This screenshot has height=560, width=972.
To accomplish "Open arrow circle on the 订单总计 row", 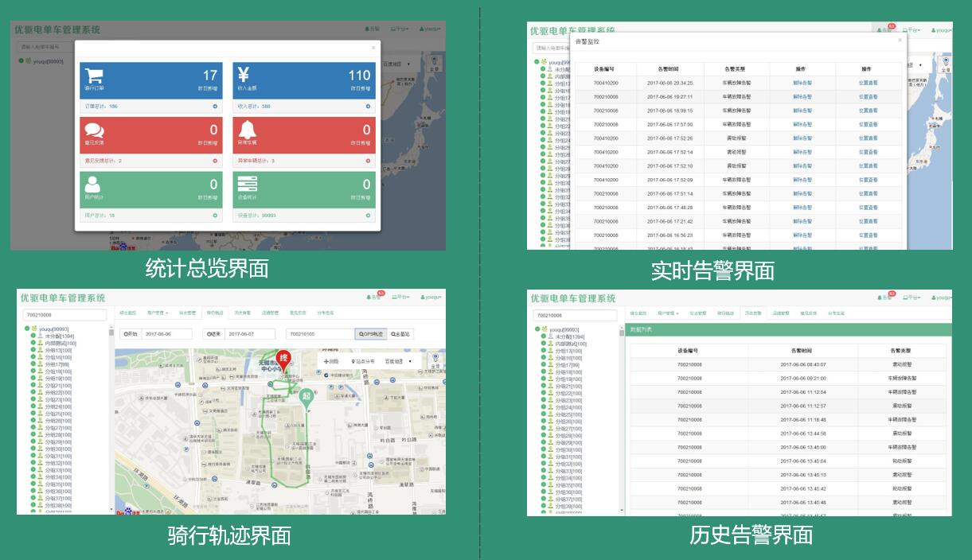I will [x=214, y=106].
